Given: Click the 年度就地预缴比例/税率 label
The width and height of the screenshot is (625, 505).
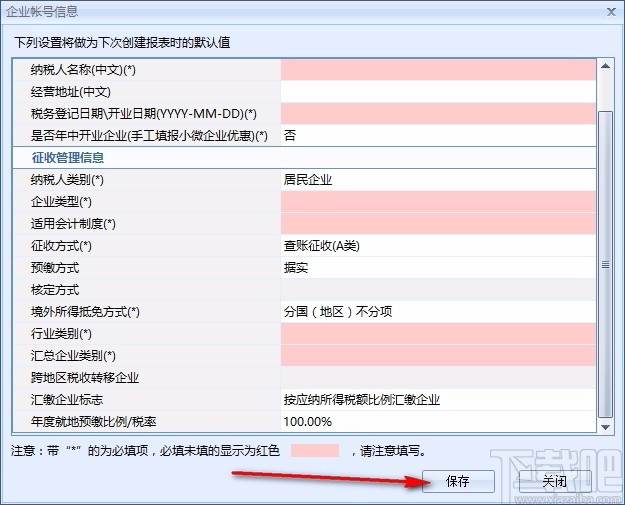Looking at the screenshot, I should (x=93, y=422).
